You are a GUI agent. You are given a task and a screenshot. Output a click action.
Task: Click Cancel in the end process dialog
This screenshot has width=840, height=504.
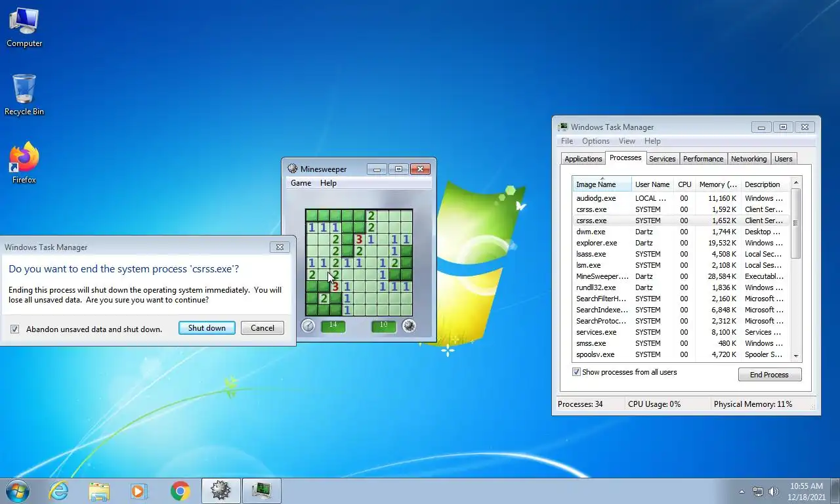pyautogui.click(x=262, y=328)
